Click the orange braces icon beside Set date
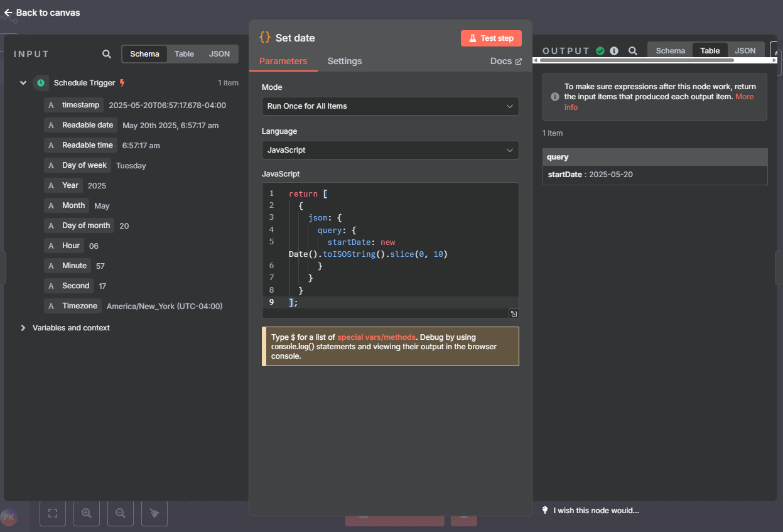 coord(265,38)
